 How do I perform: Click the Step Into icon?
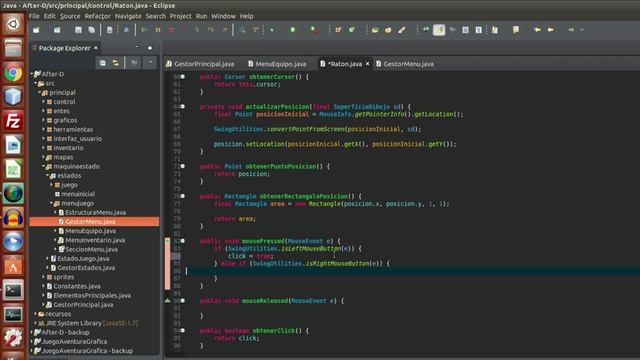(197, 30)
